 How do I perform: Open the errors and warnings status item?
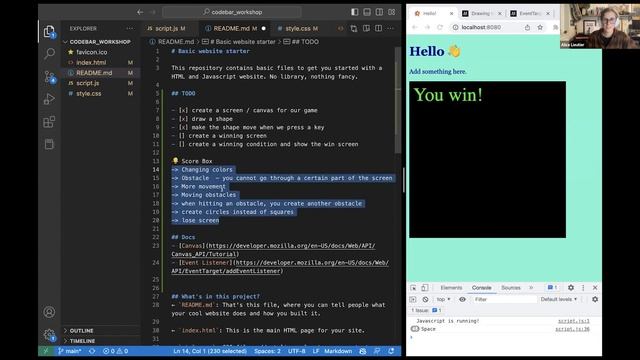pos(116,351)
